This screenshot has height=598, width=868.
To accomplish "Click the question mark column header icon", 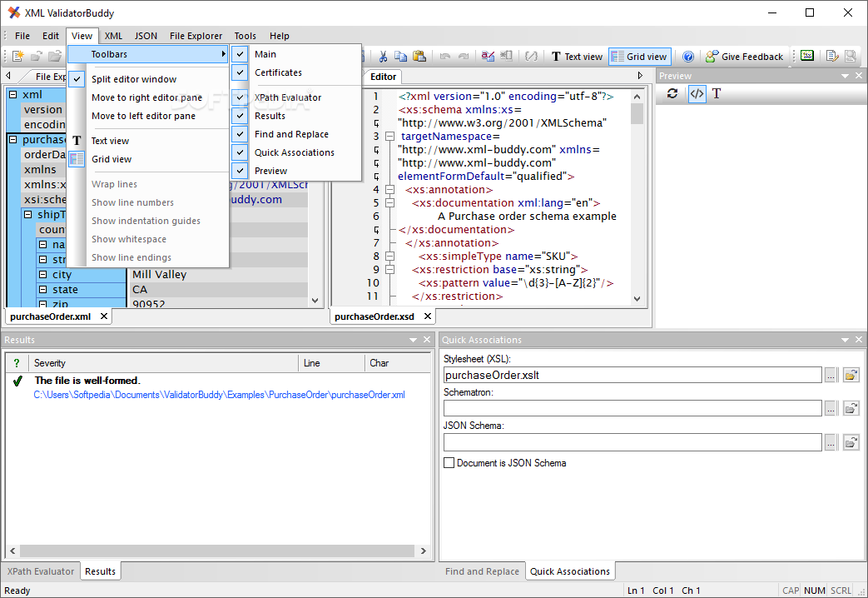I will 17,363.
